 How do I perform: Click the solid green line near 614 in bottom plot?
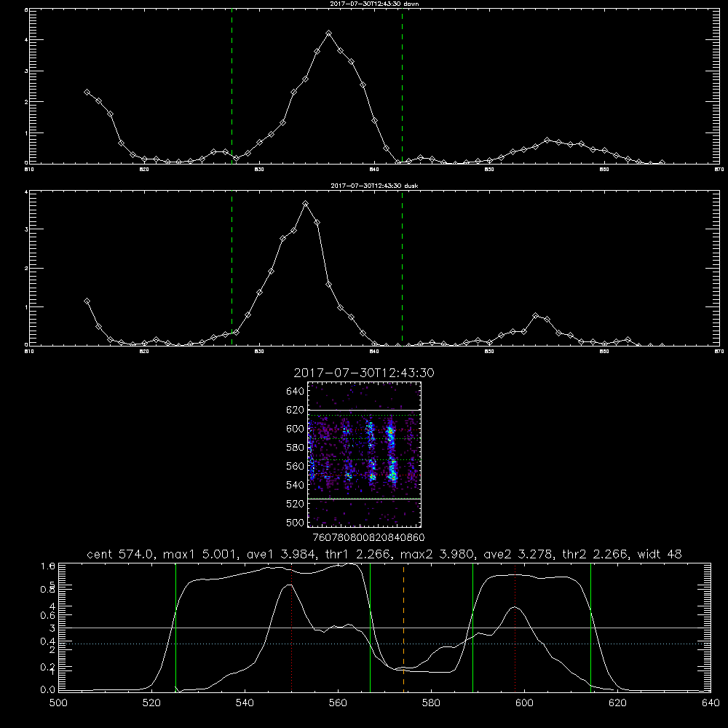coord(590,628)
